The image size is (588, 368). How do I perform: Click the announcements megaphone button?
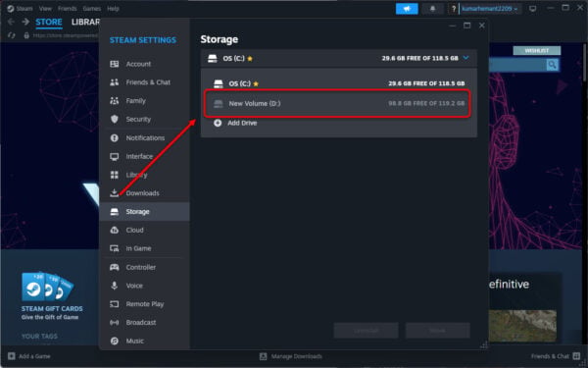(407, 8)
